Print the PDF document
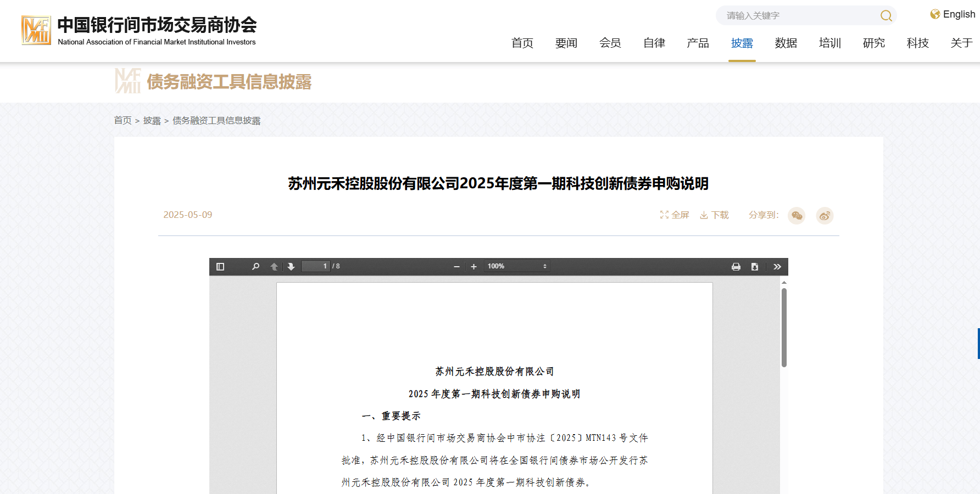This screenshot has height=494, width=980. tap(736, 266)
